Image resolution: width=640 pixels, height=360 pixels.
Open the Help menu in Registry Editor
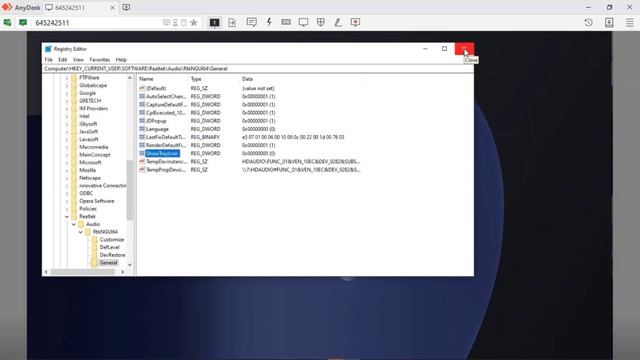click(x=121, y=60)
